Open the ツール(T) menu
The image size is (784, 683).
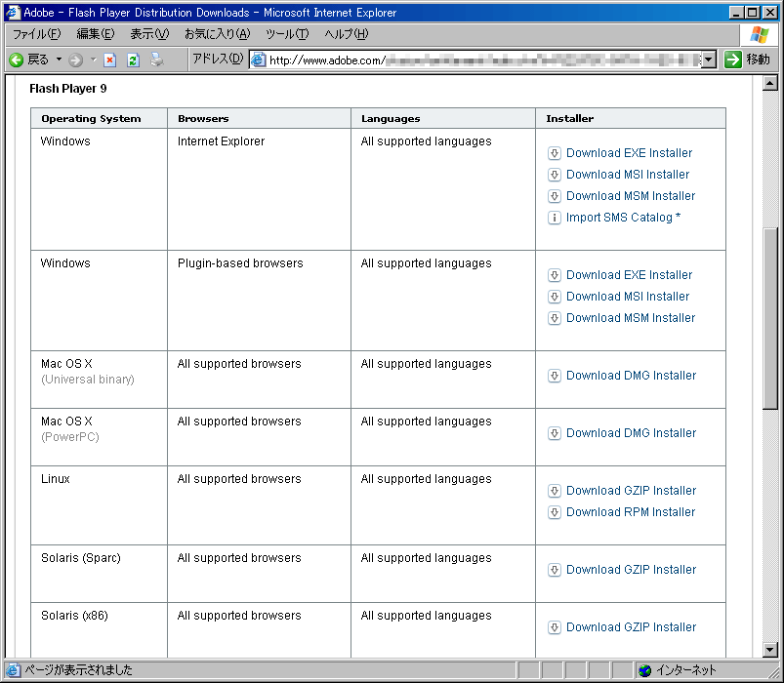tap(287, 34)
